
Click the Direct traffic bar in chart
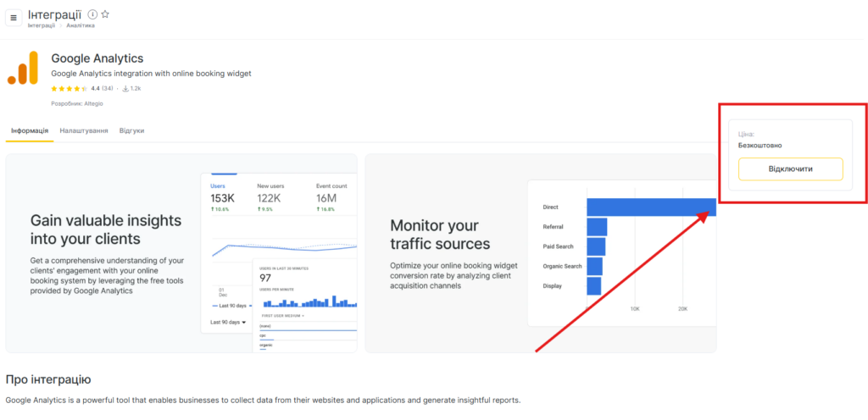[x=650, y=207]
